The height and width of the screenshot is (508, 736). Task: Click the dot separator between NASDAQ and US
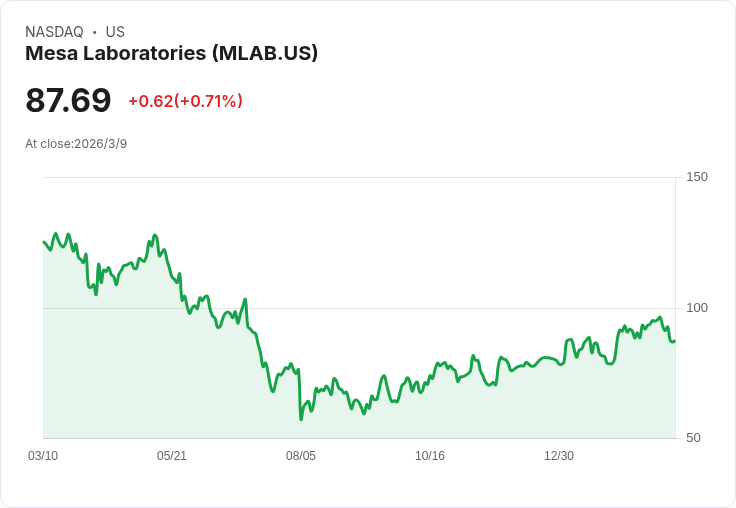(x=94, y=33)
